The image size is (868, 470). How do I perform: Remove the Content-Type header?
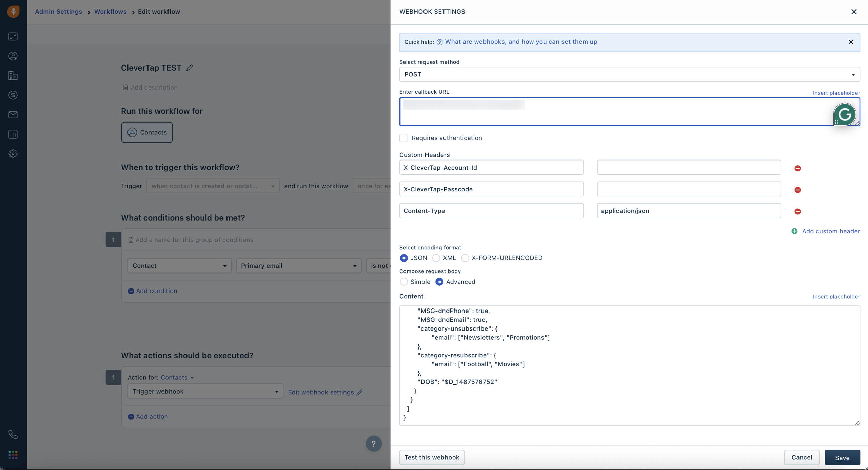pyautogui.click(x=797, y=212)
